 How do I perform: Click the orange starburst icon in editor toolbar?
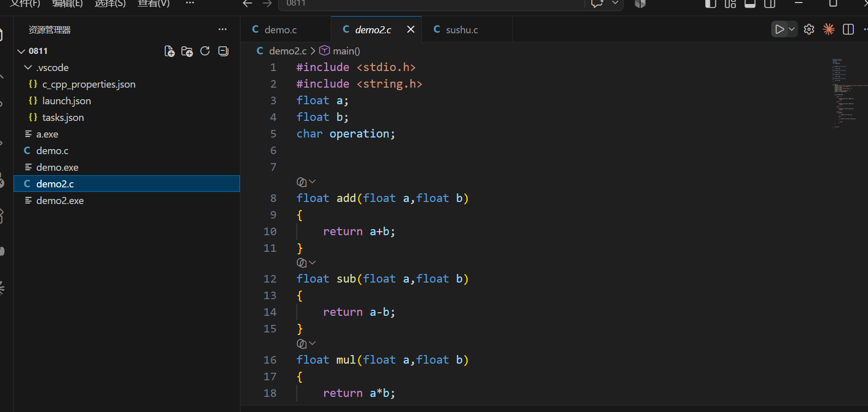[x=829, y=29]
